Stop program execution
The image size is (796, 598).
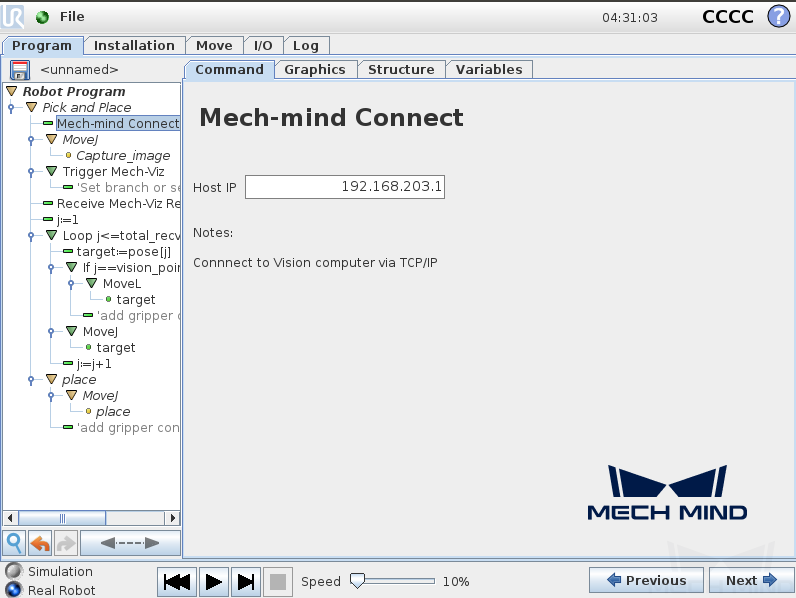coord(278,582)
